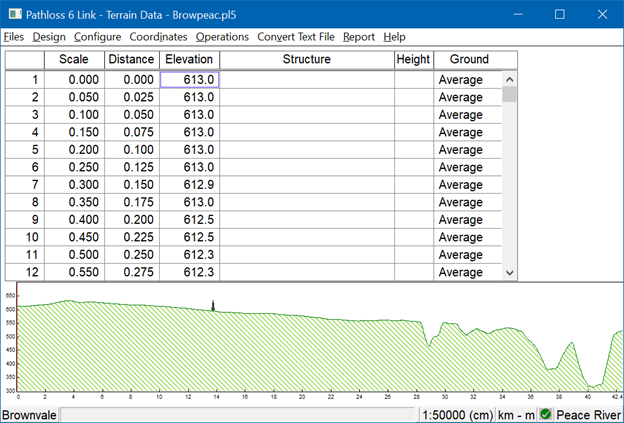This screenshot has height=423, width=624.
Task: Click the vertical scrollbar thumb of table
Action: [x=510, y=95]
